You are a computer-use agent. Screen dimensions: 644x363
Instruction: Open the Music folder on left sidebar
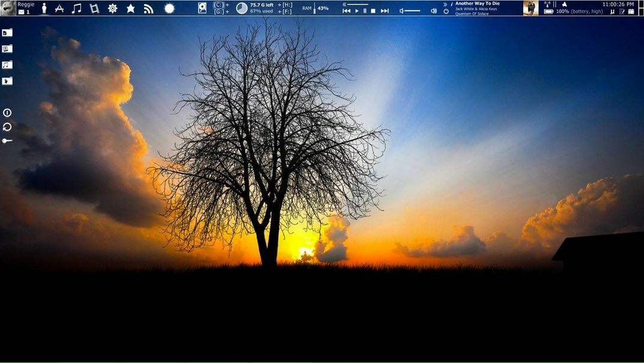click(7, 65)
